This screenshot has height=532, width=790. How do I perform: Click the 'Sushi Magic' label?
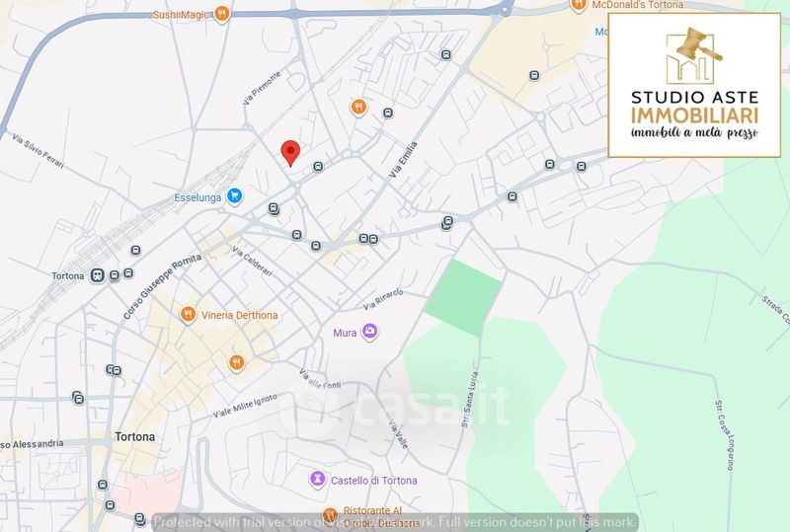tap(181, 15)
